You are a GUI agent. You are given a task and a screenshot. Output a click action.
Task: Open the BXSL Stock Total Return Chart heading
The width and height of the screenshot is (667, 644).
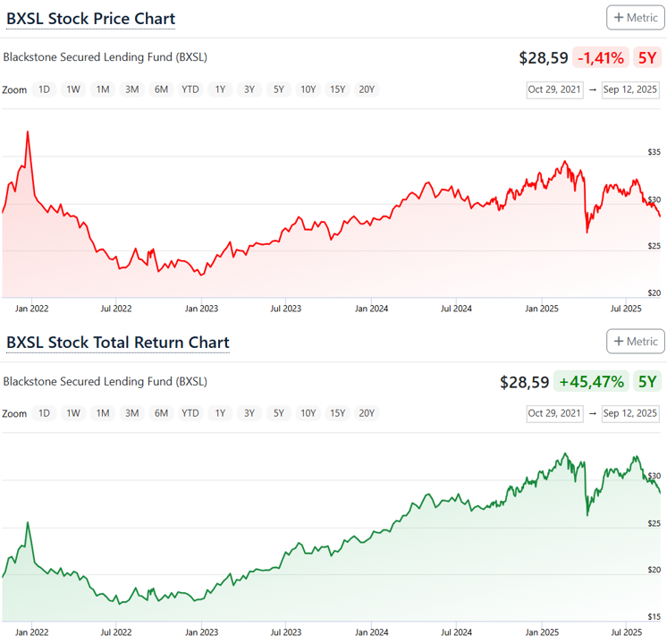tap(117, 343)
